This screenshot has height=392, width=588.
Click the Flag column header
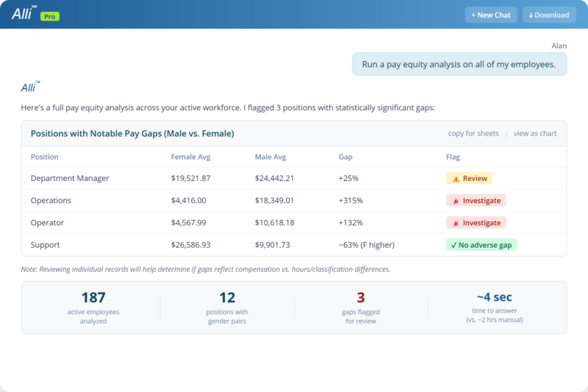click(453, 157)
